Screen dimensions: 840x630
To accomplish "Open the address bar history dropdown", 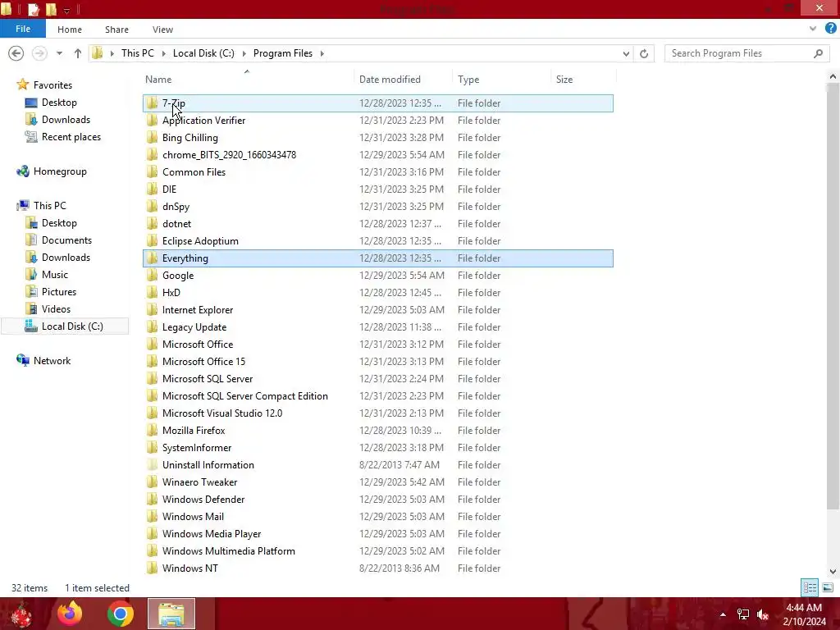I will coord(626,53).
